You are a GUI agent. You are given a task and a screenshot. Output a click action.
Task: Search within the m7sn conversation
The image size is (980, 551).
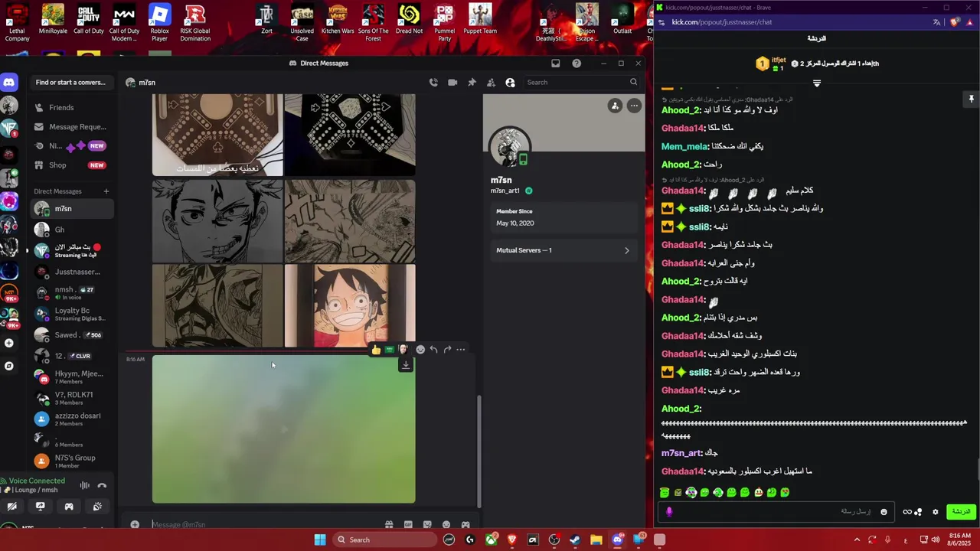click(582, 83)
